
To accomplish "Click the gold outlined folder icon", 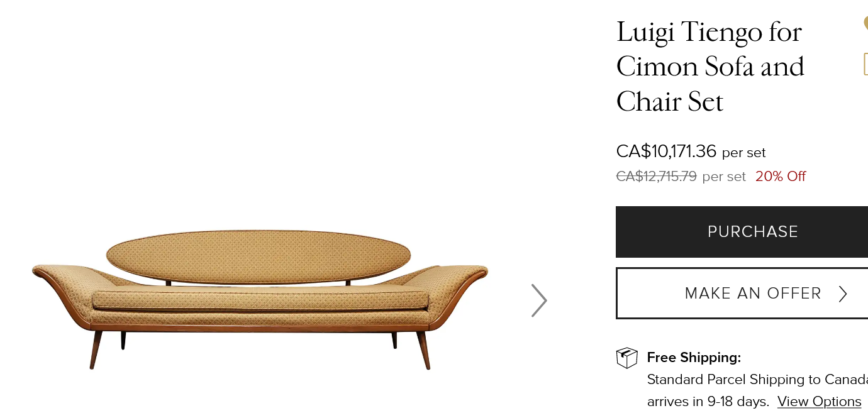I will point(866,64).
